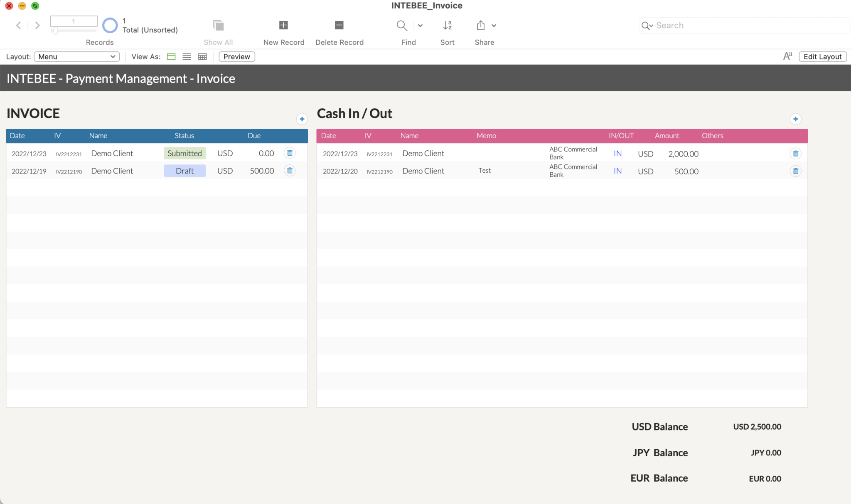Create a new record with the New Record icon

(283, 25)
